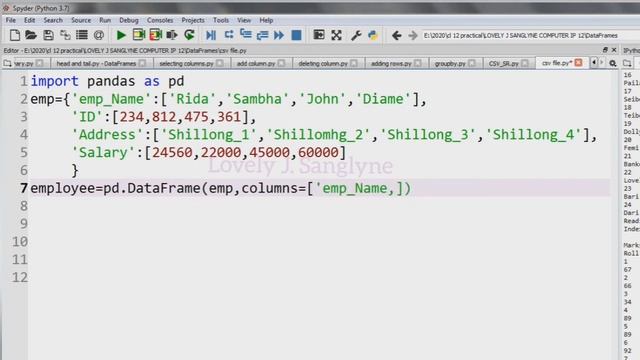Open the file switcher list icon
Viewport: 640px width, 360px height.
click(x=82, y=35)
